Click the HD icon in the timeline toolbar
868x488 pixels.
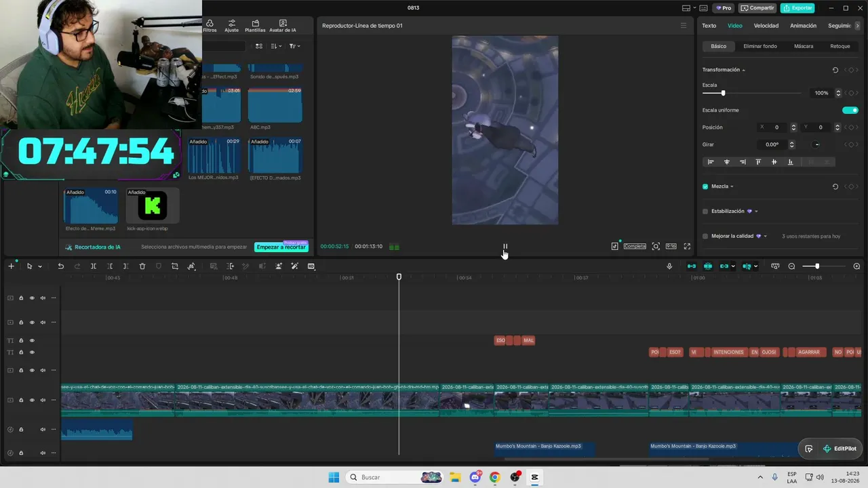[311, 266]
